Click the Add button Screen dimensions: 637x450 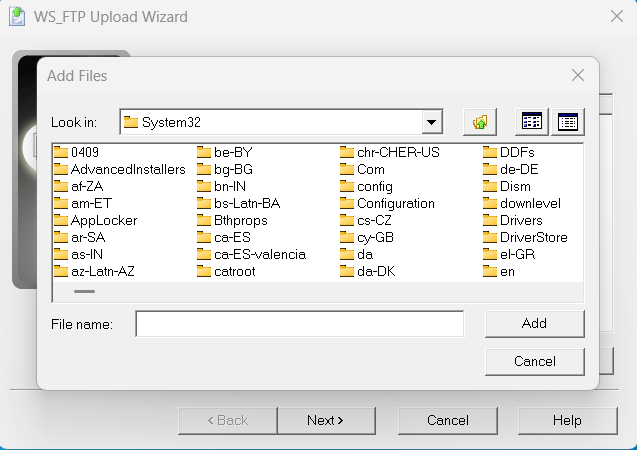tap(535, 324)
